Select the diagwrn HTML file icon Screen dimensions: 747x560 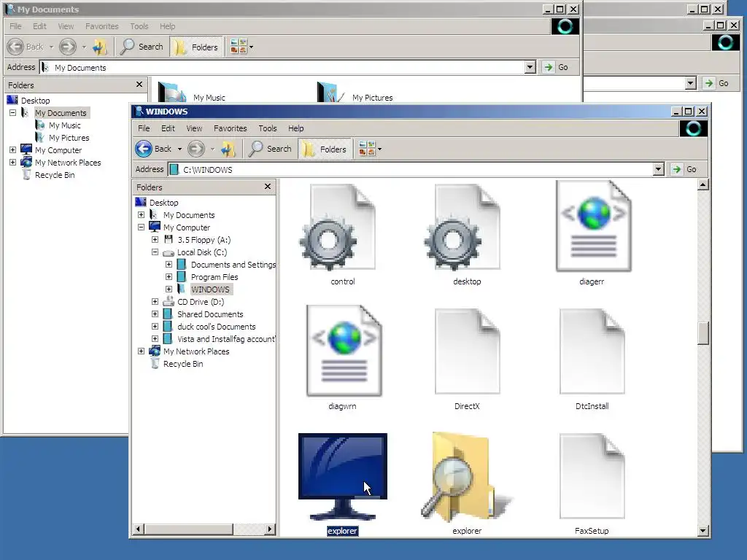[344, 351]
